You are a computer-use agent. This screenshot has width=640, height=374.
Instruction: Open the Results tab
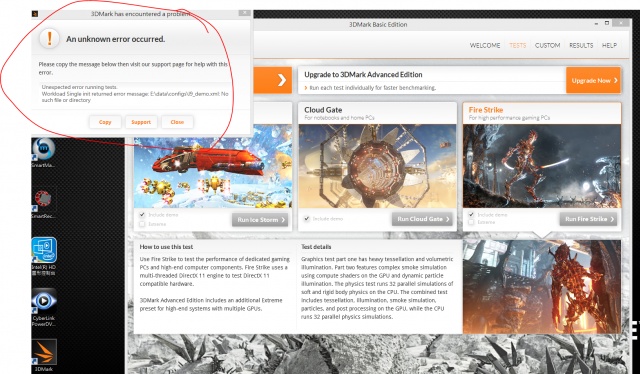(581, 45)
